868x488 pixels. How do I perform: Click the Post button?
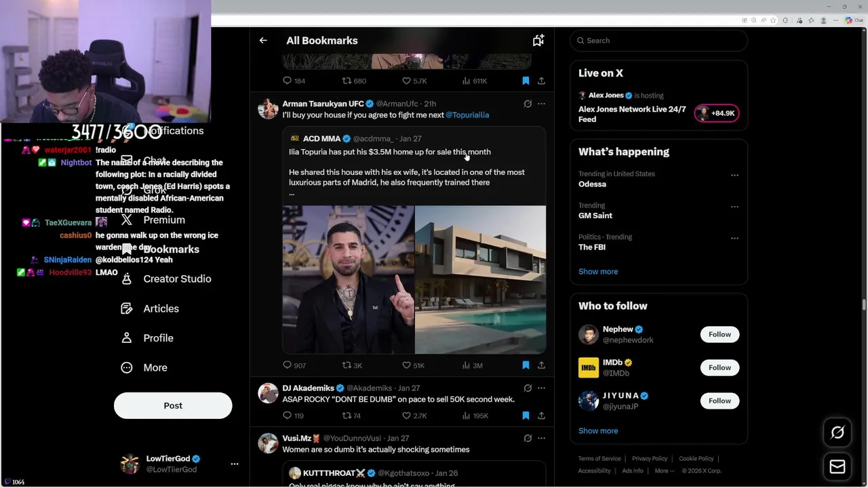coord(173,405)
